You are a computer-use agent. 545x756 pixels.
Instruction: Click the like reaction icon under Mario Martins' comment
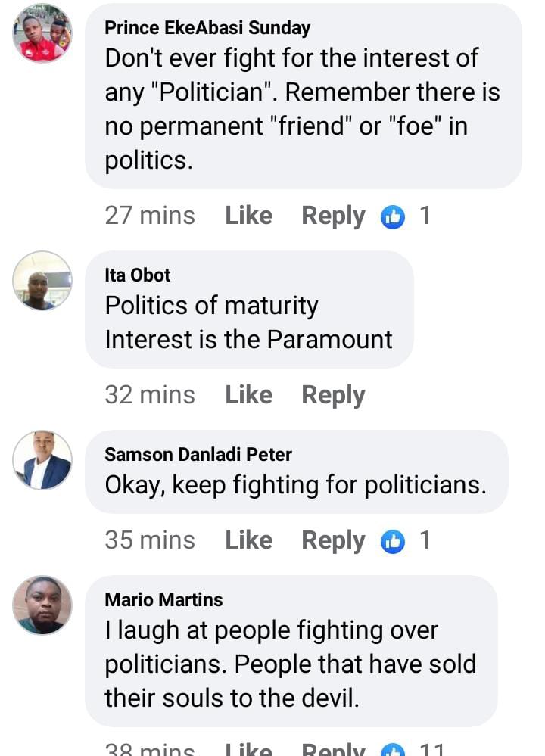click(392, 749)
